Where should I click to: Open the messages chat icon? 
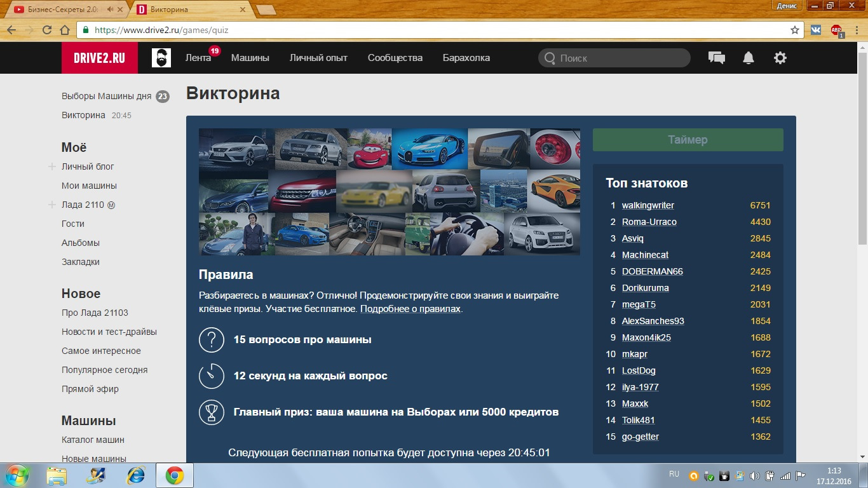[716, 57]
